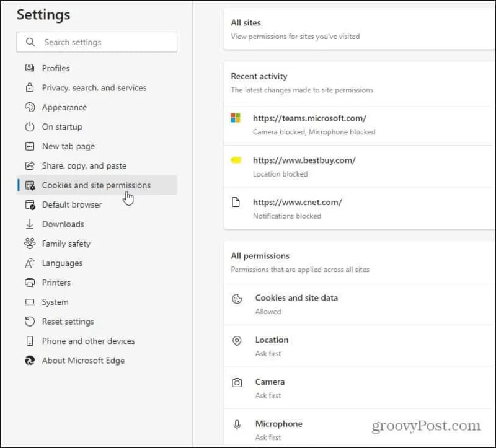Click 'Notifications blocked' status text

click(287, 216)
